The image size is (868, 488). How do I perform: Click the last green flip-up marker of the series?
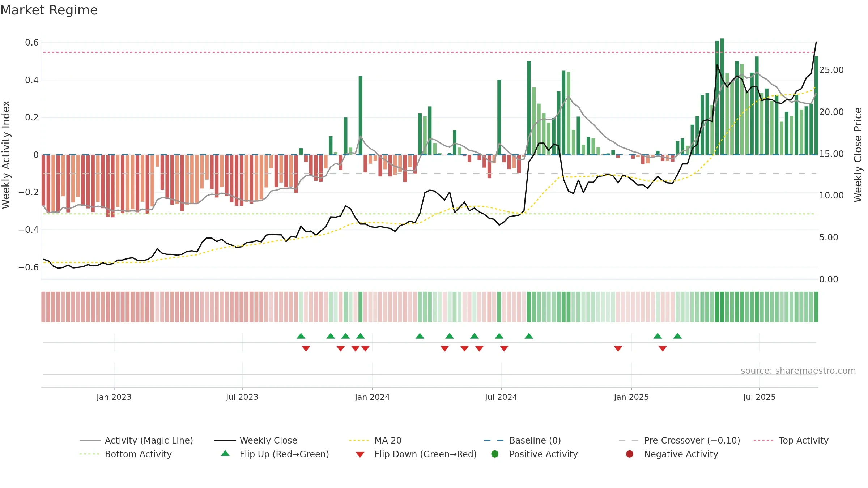677,336
